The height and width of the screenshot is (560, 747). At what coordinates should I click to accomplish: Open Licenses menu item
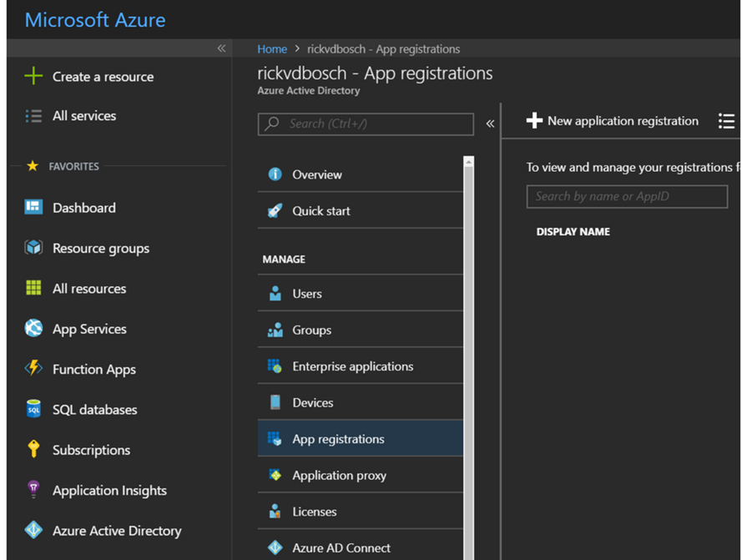(361, 511)
